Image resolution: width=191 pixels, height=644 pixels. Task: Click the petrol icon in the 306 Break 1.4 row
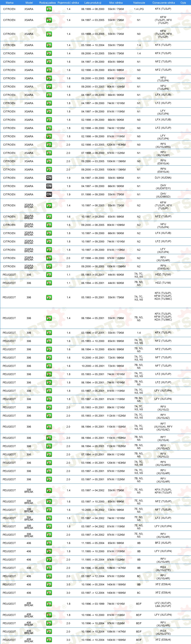tap(49, 491)
